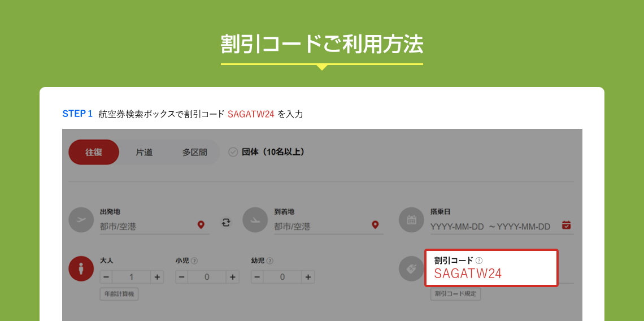Increase the 幼児 infant count

(308, 277)
